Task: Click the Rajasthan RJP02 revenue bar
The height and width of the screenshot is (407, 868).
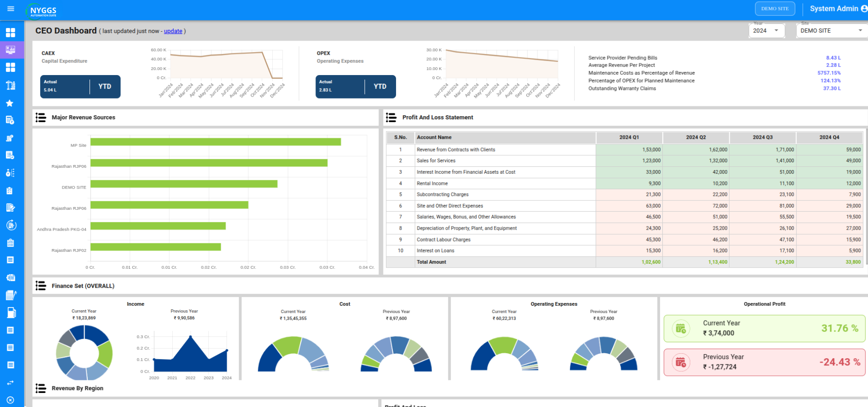Action: 156,247
